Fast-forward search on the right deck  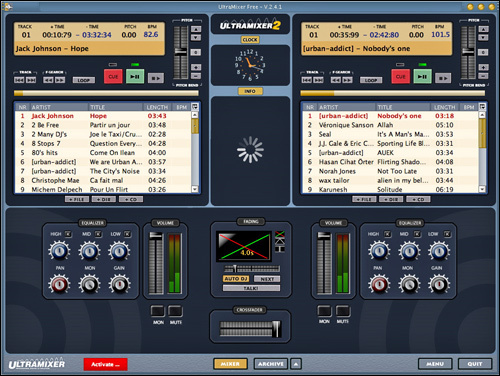[x=348, y=80]
